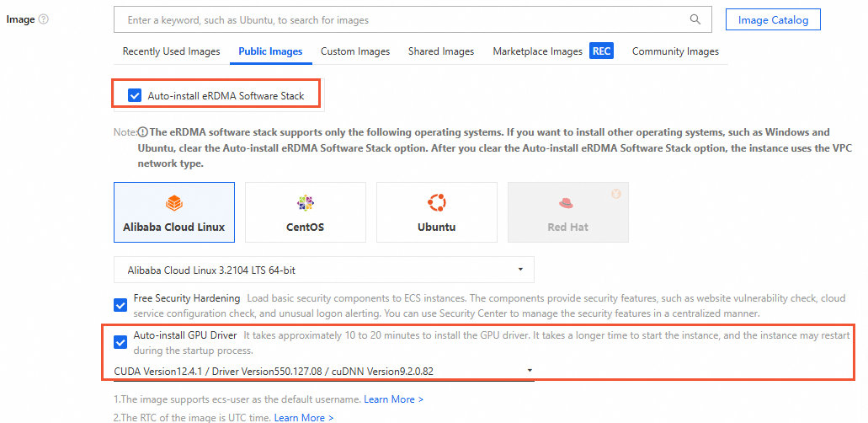Click the info icon beside the Note text

point(143,132)
